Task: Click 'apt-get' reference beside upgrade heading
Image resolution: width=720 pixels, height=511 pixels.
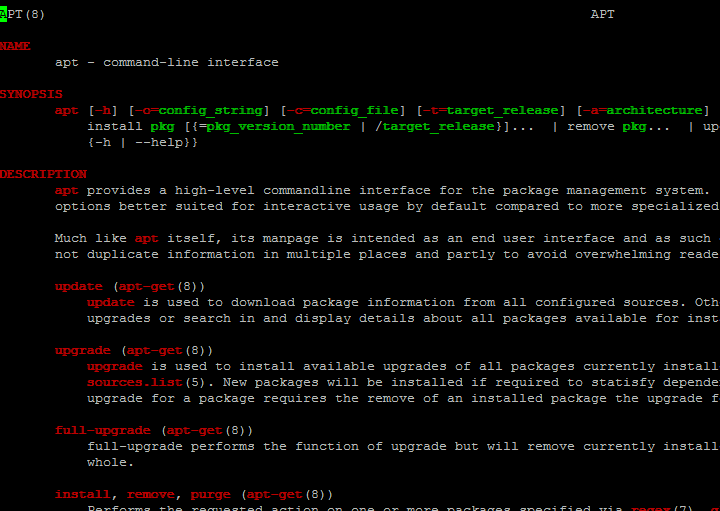Action: tap(155, 351)
